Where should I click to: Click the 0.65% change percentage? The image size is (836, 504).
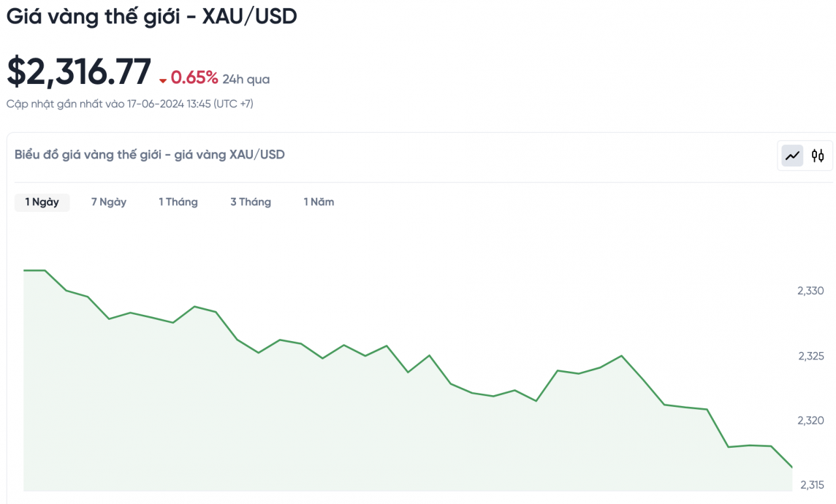coord(194,77)
